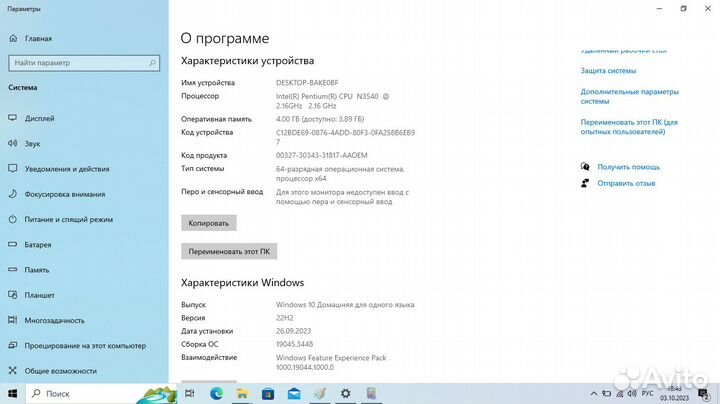Open File Explorer from taskbar

(x=242, y=393)
